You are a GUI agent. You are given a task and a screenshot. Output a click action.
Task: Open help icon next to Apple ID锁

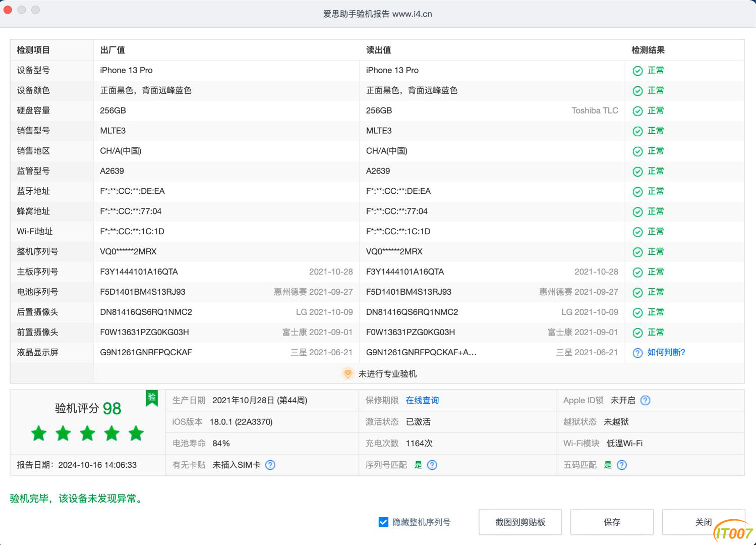tap(645, 400)
